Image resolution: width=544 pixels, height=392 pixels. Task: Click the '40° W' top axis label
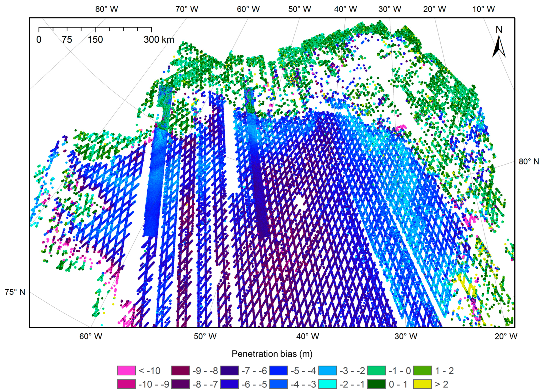[x=346, y=9]
